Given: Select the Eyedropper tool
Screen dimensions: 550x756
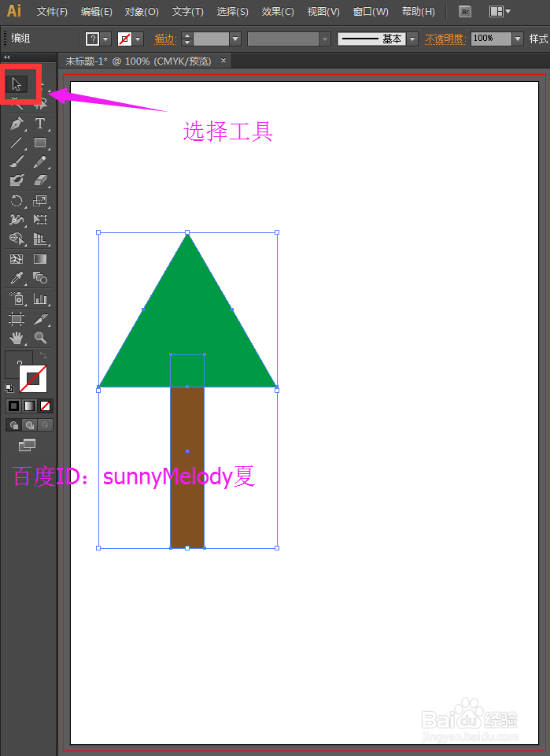Looking at the screenshot, I should click(17, 278).
